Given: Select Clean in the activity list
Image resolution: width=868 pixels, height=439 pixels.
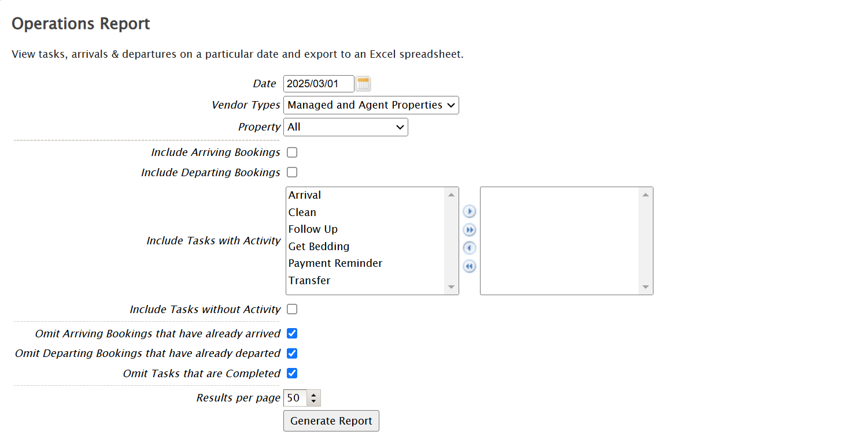Looking at the screenshot, I should click(x=302, y=213).
